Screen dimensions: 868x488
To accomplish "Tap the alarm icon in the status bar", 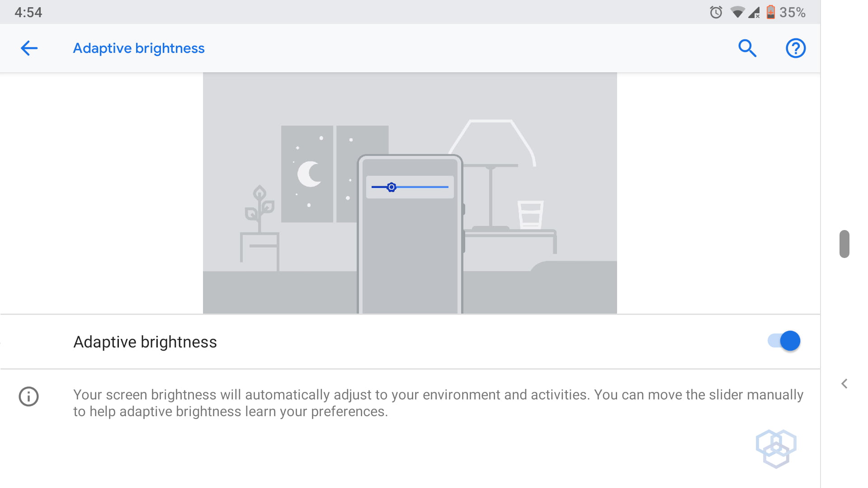I will tap(716, 12).
